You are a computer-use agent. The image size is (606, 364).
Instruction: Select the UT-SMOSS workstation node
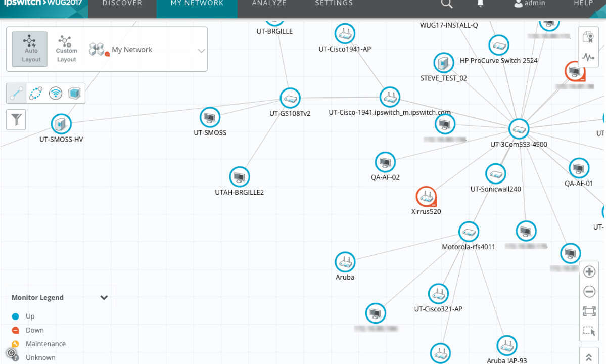click(210, 117)
